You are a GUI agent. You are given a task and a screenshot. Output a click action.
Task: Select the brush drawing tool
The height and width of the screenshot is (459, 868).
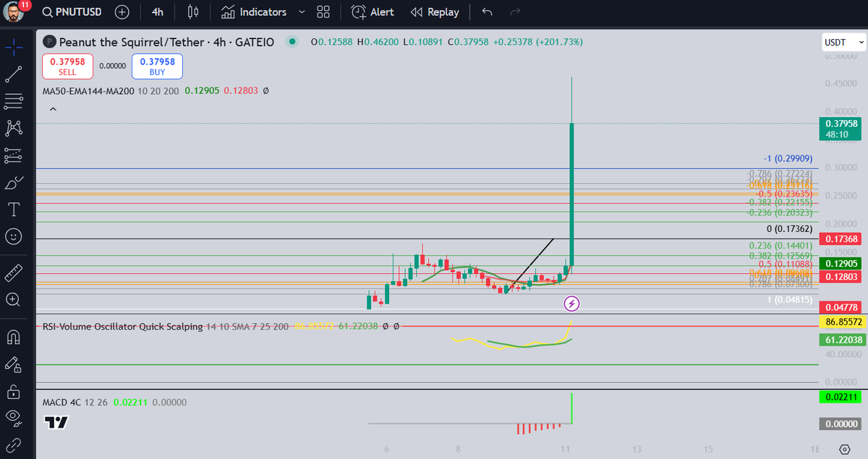click(14, 183)
